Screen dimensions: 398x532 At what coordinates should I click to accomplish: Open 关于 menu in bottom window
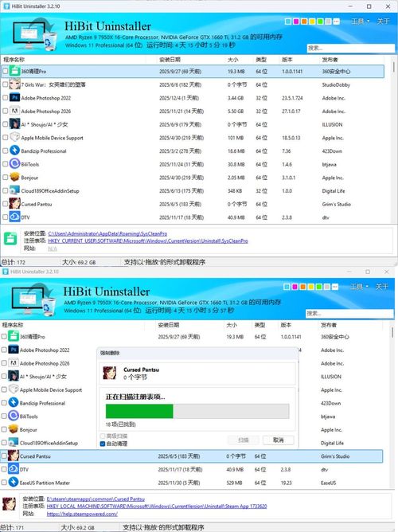tap(382, 287)
